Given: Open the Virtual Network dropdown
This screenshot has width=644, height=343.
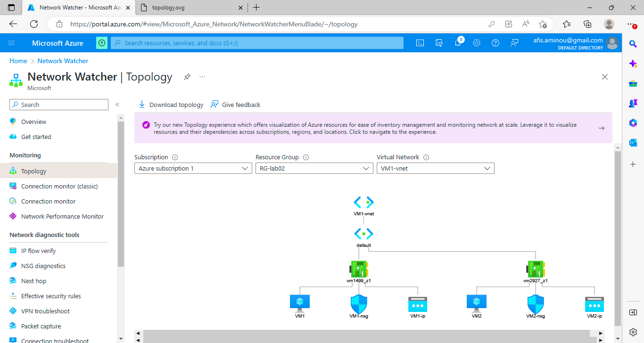Looking at the screenshot, I should [x=436, y=168].
